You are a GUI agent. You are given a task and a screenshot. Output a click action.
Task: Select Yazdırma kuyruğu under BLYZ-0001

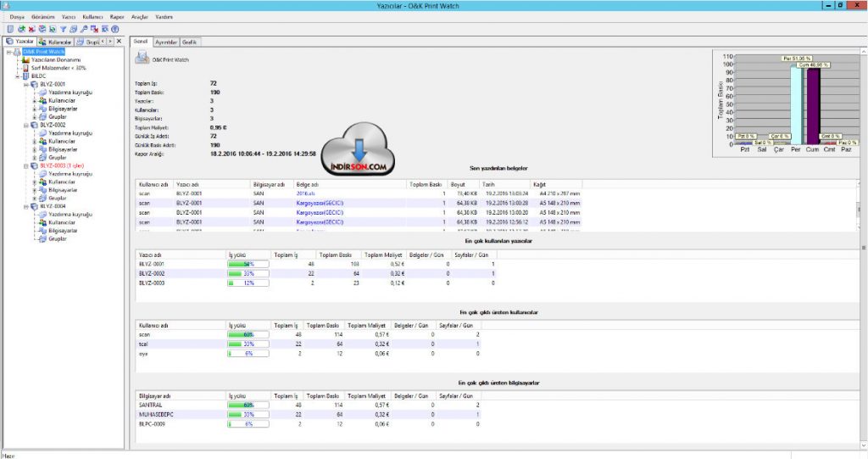point(70,92)
